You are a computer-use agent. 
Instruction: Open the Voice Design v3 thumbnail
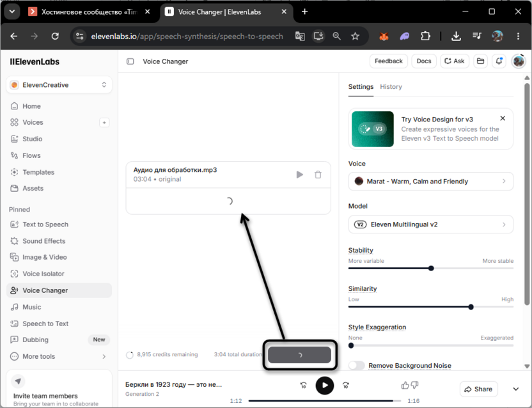[x=373, y=129]
